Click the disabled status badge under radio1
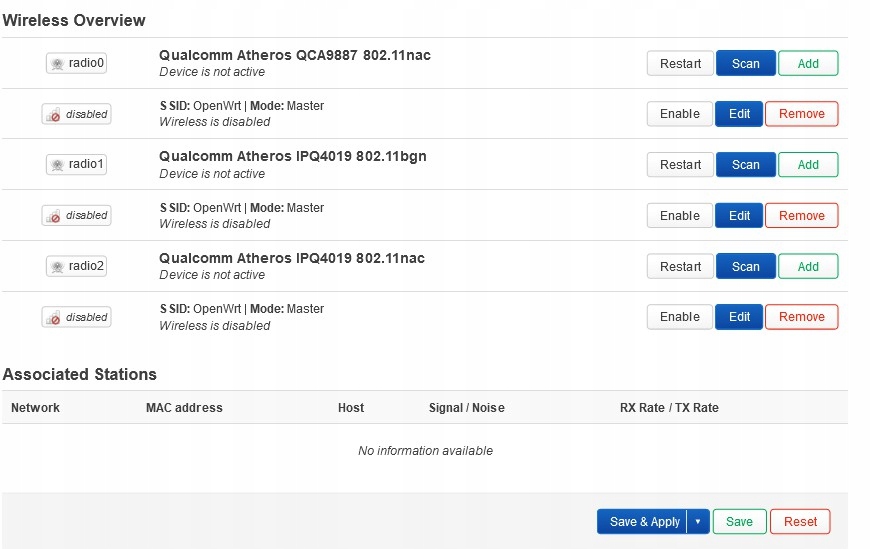871x549 pixels. point(76,215)
